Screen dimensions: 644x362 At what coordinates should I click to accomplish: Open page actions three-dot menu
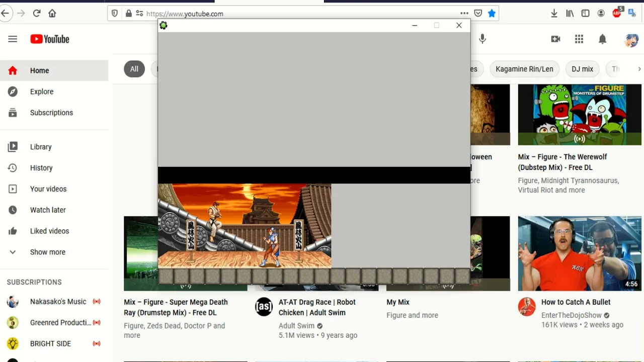click(464, 14)
